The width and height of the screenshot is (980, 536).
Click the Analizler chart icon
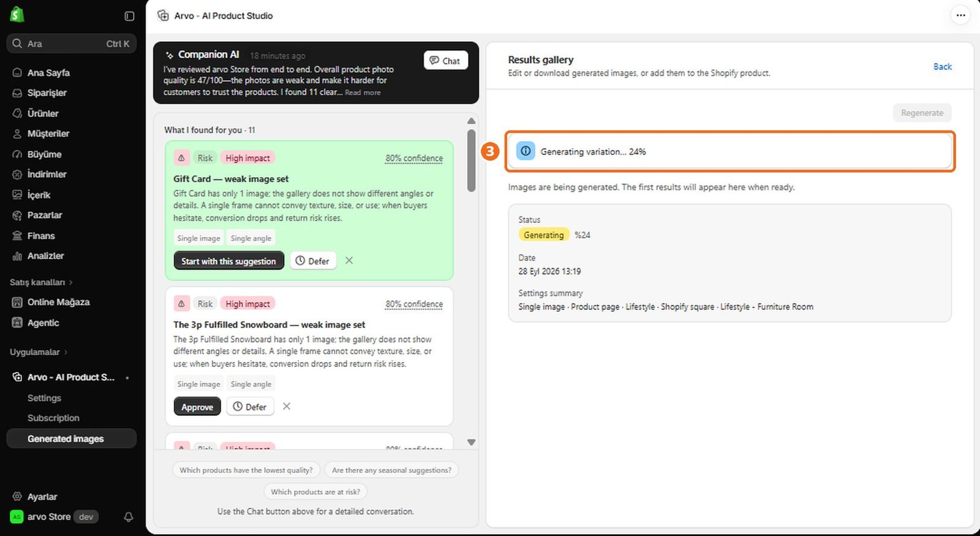coord(17,256)
